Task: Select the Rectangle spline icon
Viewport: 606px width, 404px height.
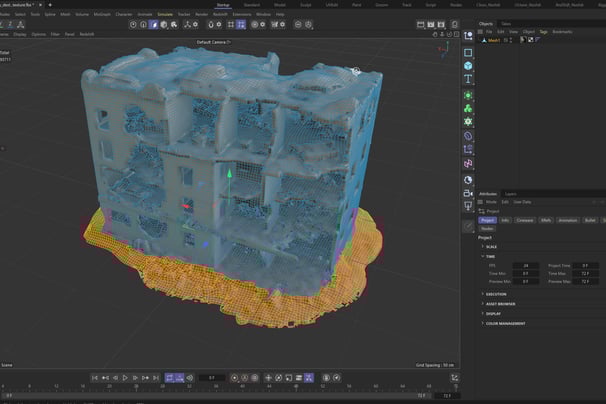Action: (468, 53)
